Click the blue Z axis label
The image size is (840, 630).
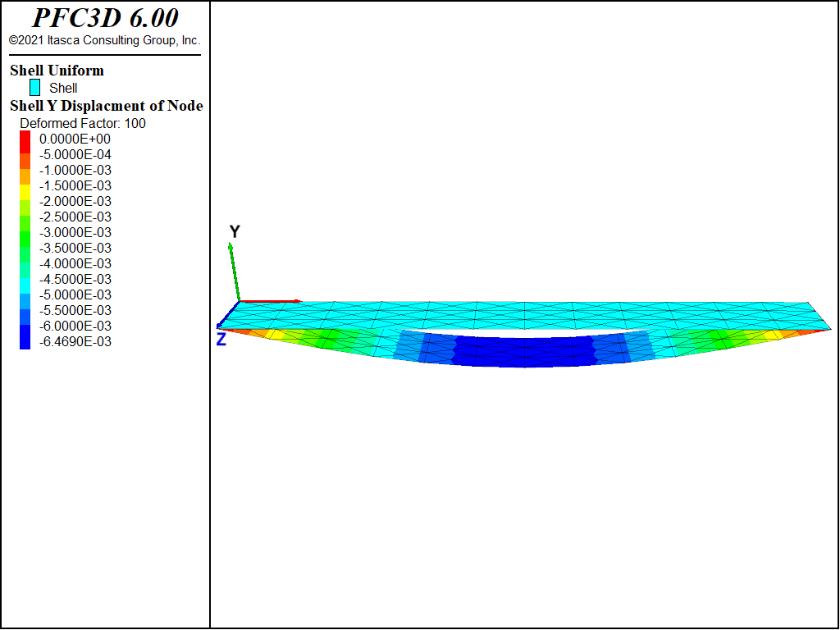coord(221,339)
